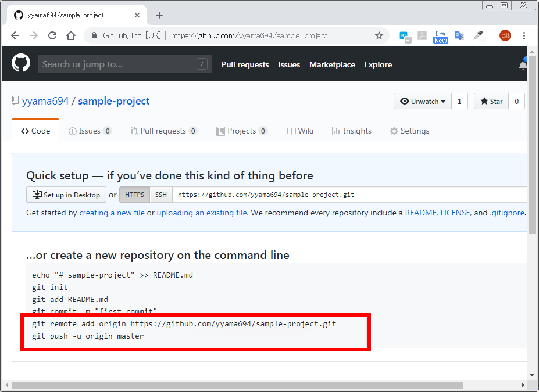
Task: Click the browser address bar URL
Action: (249, 35)
